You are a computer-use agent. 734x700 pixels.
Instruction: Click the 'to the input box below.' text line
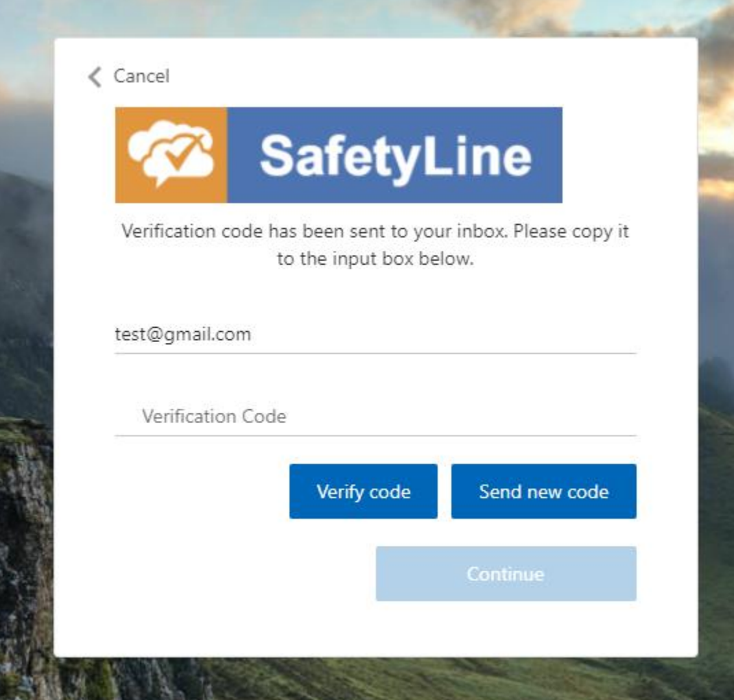[375, 258]
